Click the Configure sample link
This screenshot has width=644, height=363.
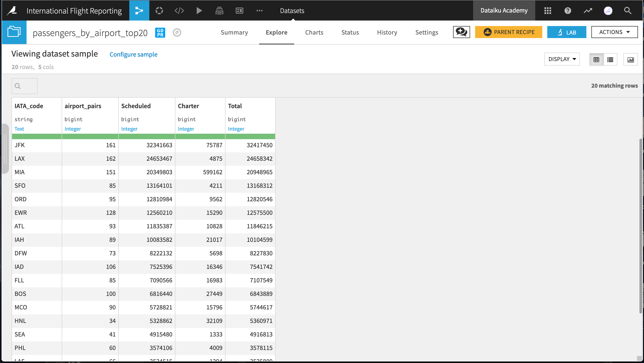(134, 54)
